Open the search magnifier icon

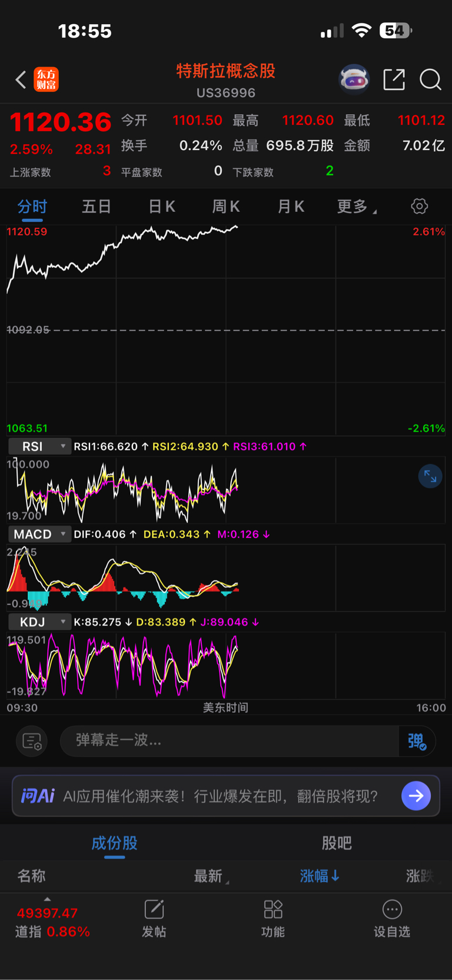(x=430, y=79)
